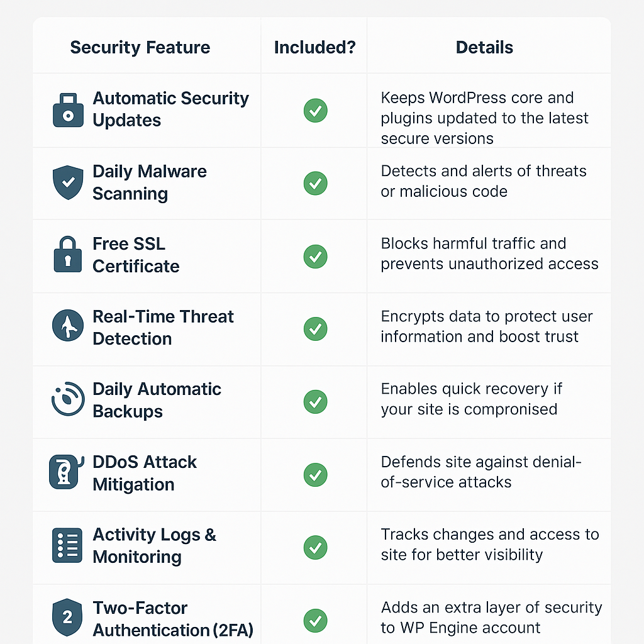Click the Included? column header
This screenshot has width=644, height=644.
pos(315,47)
